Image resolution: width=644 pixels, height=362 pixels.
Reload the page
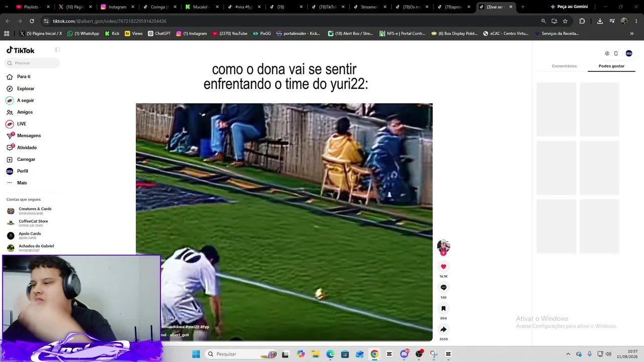click(32, 21)
